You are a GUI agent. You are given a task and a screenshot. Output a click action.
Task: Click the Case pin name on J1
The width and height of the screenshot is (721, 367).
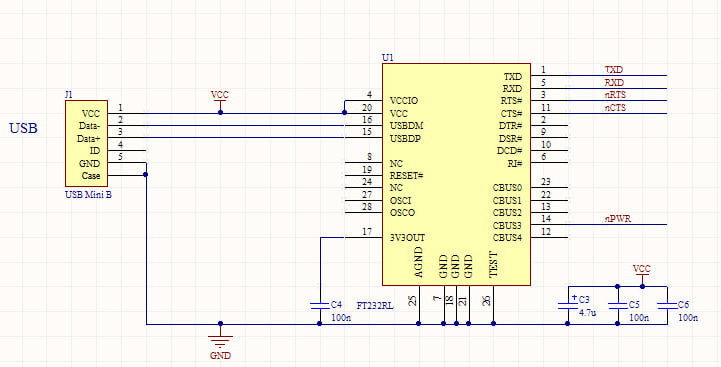click(x=91, y=176)
